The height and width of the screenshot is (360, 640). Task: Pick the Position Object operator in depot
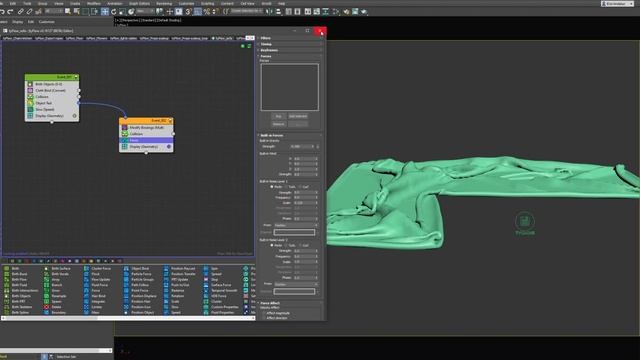pyautogui.click(x=142, y=313)
